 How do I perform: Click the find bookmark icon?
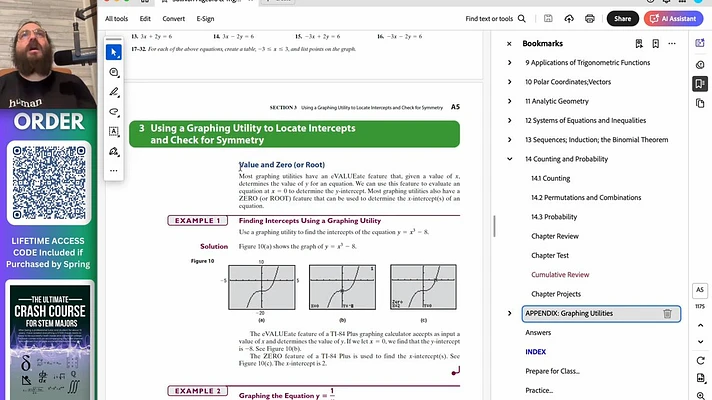(639, 44)
